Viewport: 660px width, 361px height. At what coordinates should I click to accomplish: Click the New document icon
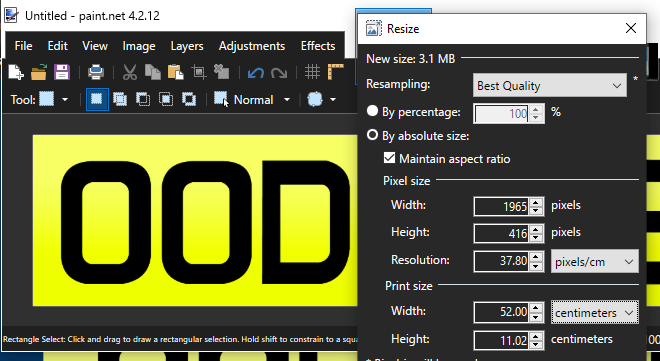pos(16,72)
